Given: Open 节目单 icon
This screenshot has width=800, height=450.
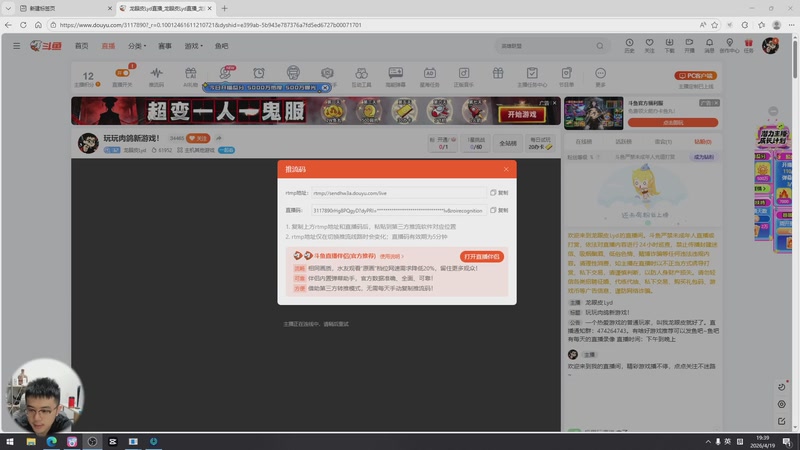Looking at the screenshot, I should pyautogui.click(x=566, y=76).
